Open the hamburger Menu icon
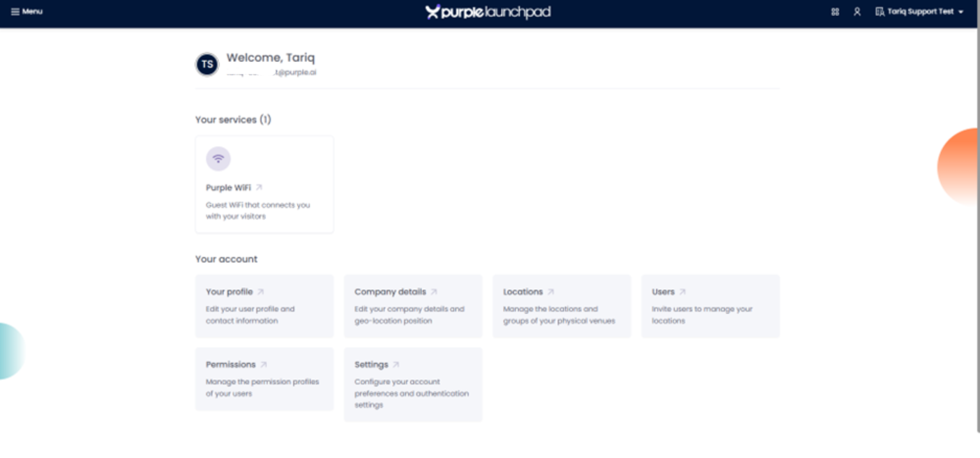 (15, 12)
